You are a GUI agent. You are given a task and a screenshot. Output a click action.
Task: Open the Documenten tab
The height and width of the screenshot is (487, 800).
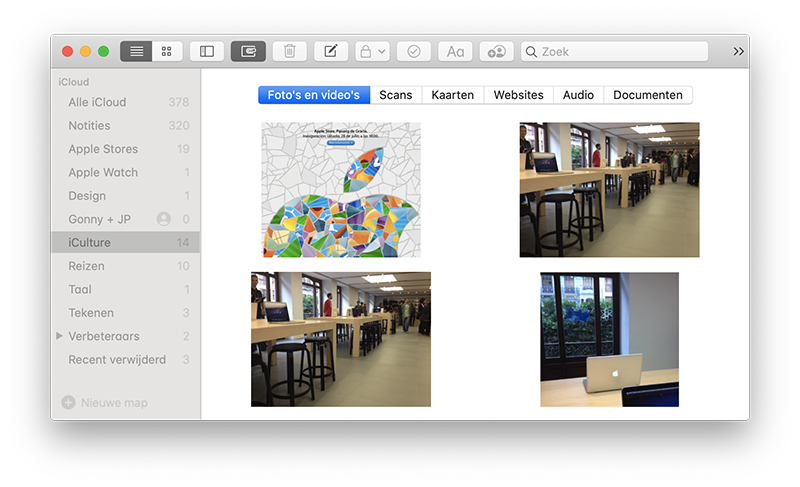tap(648, 95)
